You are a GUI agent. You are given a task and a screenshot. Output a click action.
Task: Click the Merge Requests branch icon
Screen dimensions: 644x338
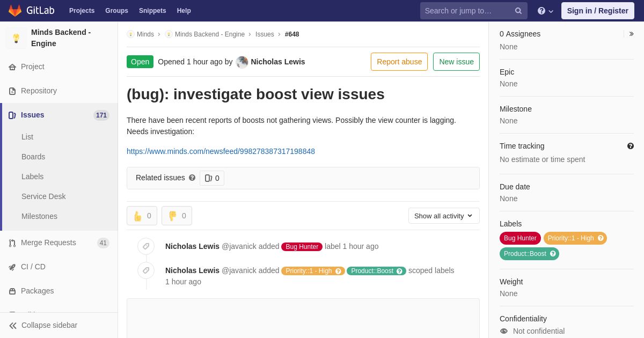12,243
